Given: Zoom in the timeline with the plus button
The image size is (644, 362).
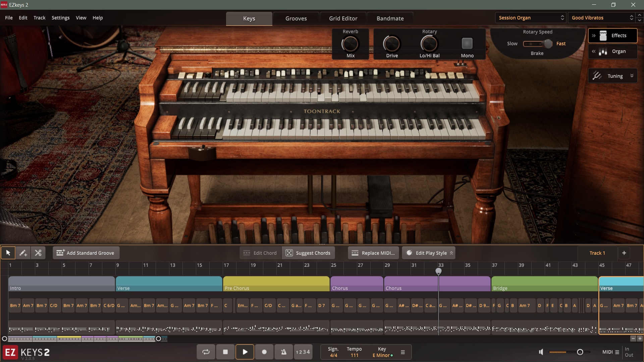Looking at the screenshot, I should (640, 339).
